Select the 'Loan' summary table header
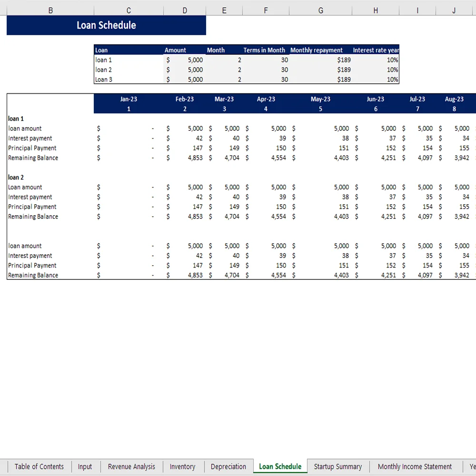The height and width of the screenshot is (476, 476). [129, 50]
